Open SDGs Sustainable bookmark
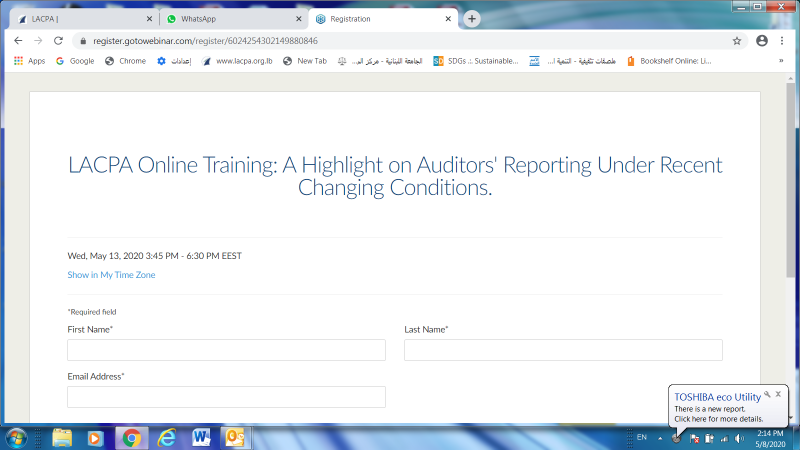Image resolution: width=800 pixels, height=450 pixels. (476, 61)
